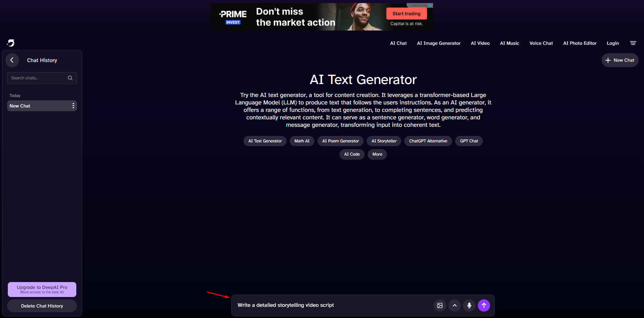Click More to reveal additional AI tools
The width and height of the screenshot is (644, 318).
click(377, 154)
